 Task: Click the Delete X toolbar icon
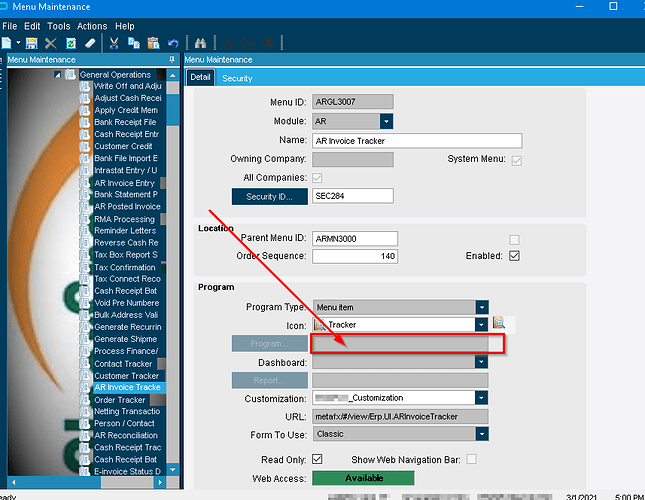tap(51, 43)
